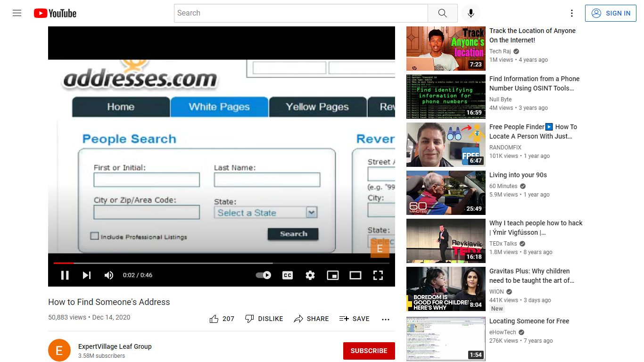Enable the miniplayer
This screenshot has height=362, width=644.
[333, 275]
